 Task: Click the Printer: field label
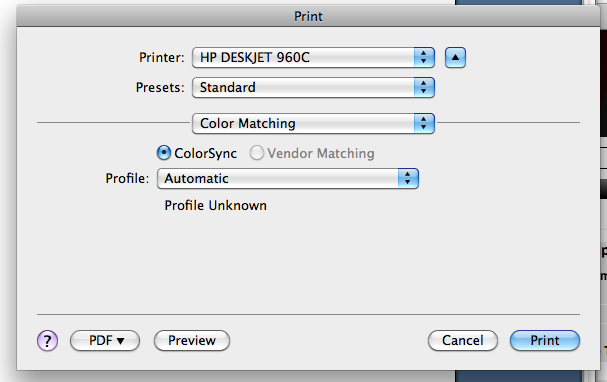(x=162, y=58)
